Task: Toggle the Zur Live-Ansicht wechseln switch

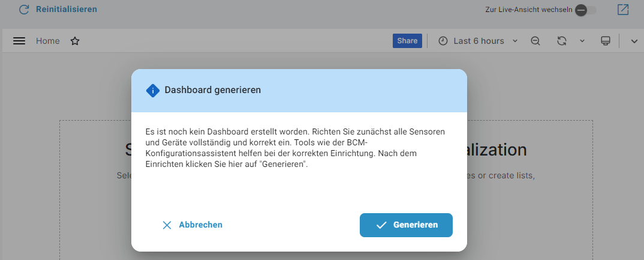Action: point(585,10)
